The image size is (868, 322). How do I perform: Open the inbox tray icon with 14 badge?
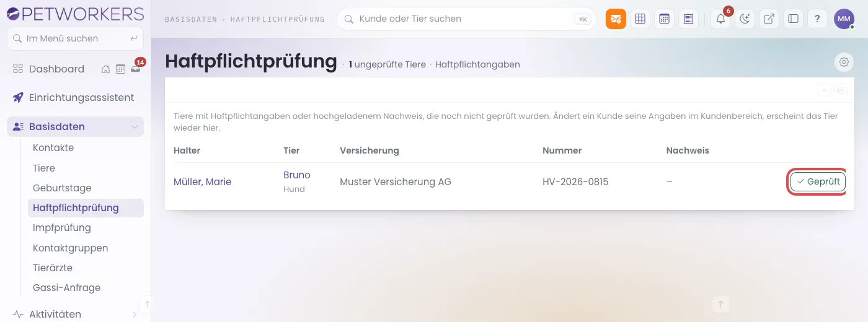136,69
